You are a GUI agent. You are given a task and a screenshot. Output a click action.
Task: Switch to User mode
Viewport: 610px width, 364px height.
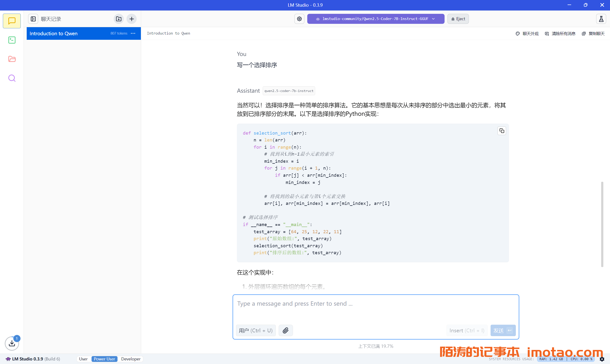(x=83, y=359)
